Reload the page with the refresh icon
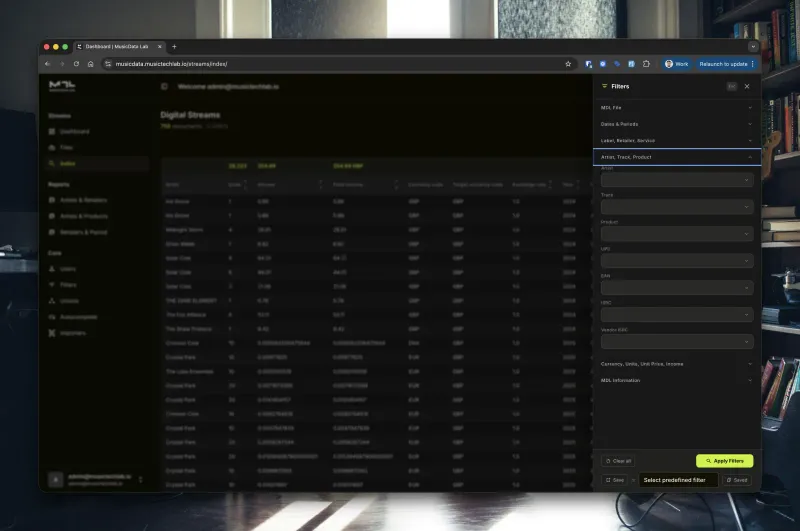 click(76, 64)
